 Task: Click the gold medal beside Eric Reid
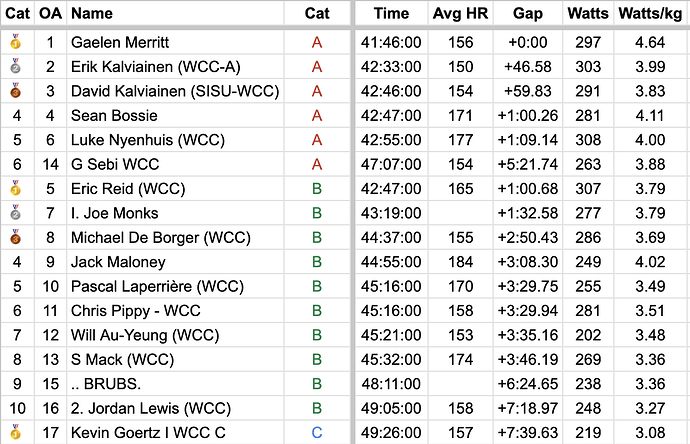point(15,189)
